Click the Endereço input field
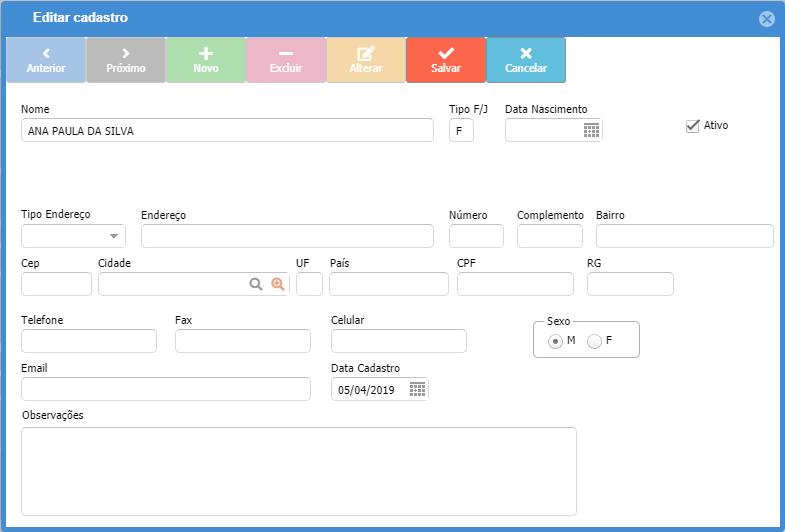785x532 pixels. click(x=287, y=236)
